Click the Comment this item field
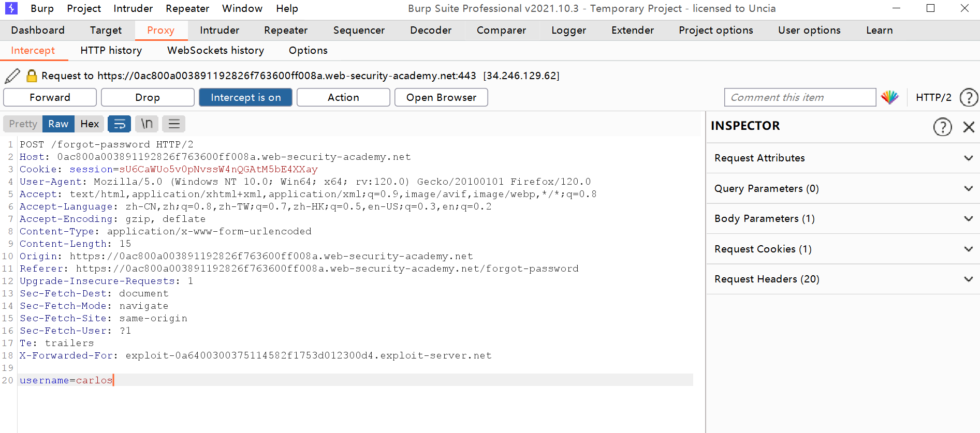The width and height of the screenshot is (980, 433). click(800, 97)
